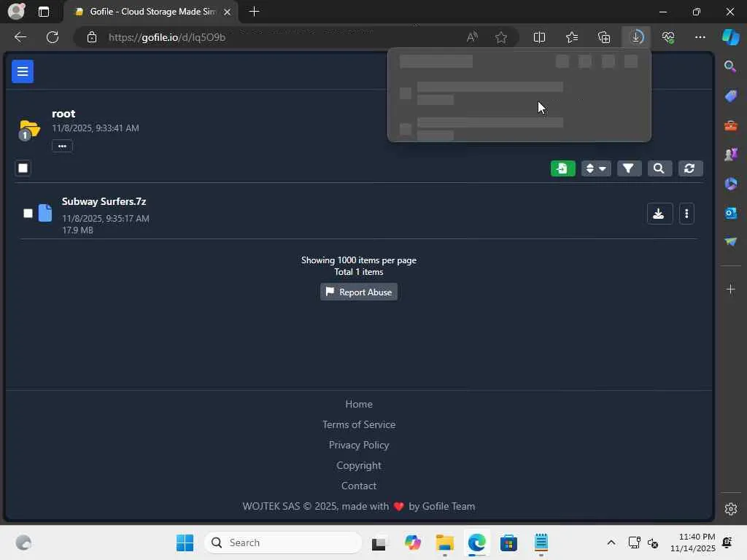Open Browser essentials heart icon
This screenshot has height=560, width=747.
point(668,37)
